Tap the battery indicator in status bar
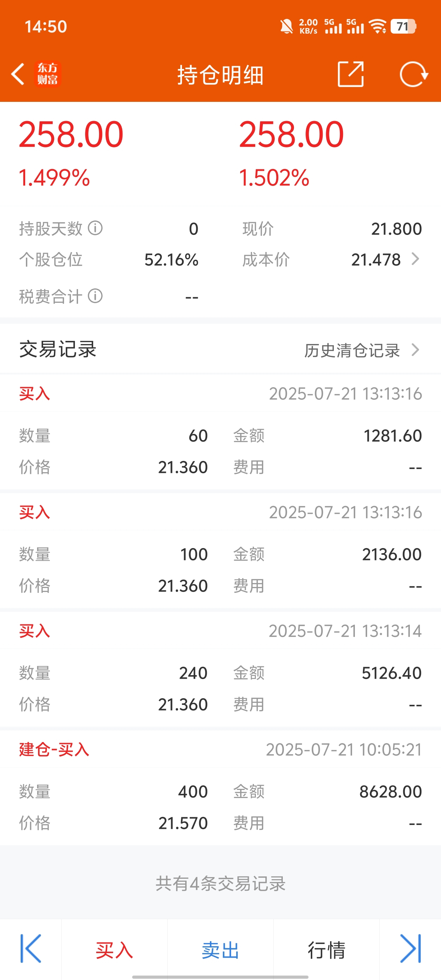Viewport: 441px width, 980px height. 403,27
